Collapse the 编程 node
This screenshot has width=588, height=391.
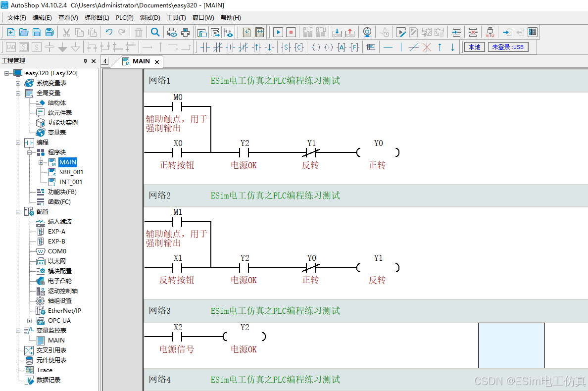pos(18,143)
